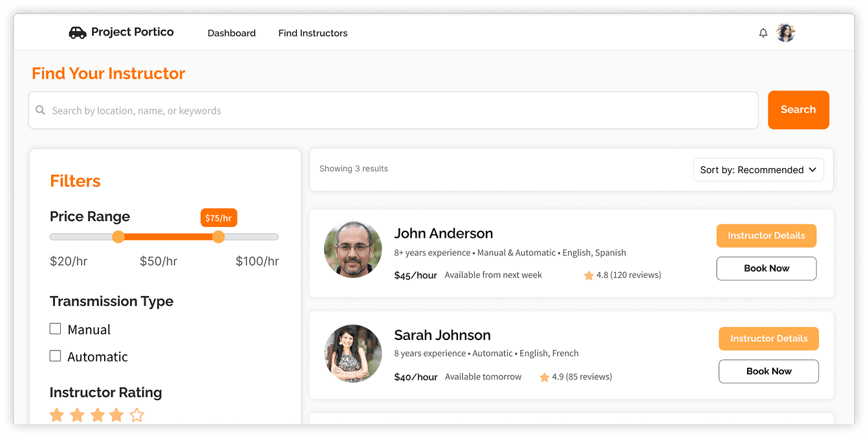868x437 pixels.
Task: Select the first star in Instructor Rating
Action: 57,415
